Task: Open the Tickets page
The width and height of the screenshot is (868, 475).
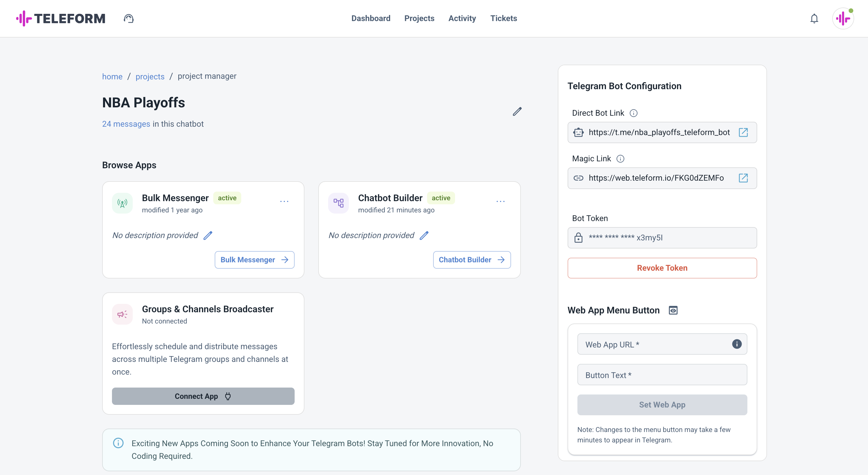Action: click(x=504, y=18)
